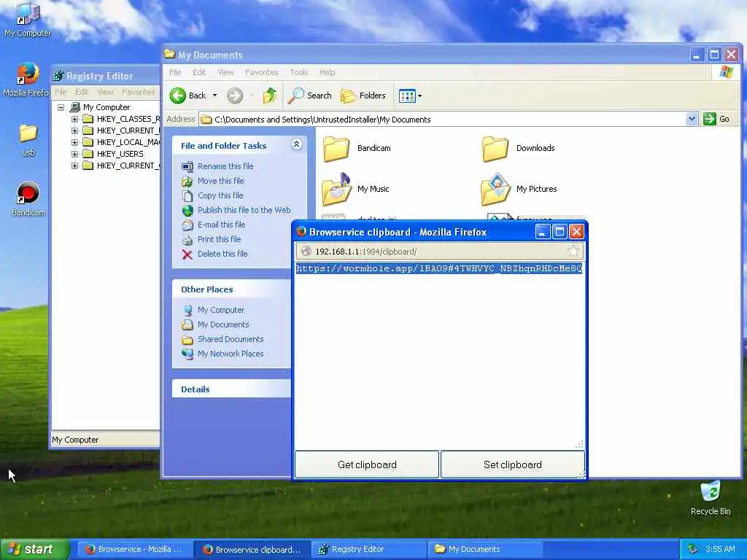747x560 pixels.
Task: Select the My Pictures folder
Action: click(x=519, y=189)
